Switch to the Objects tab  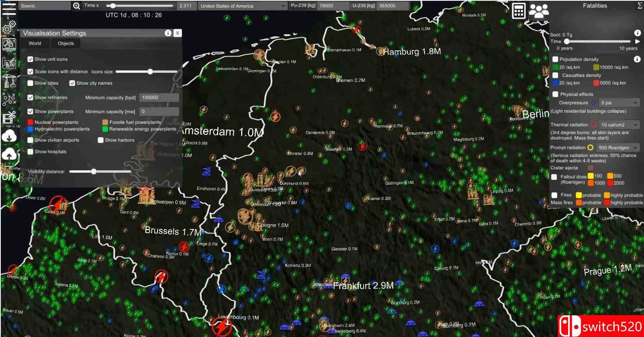tap(66, 43)
